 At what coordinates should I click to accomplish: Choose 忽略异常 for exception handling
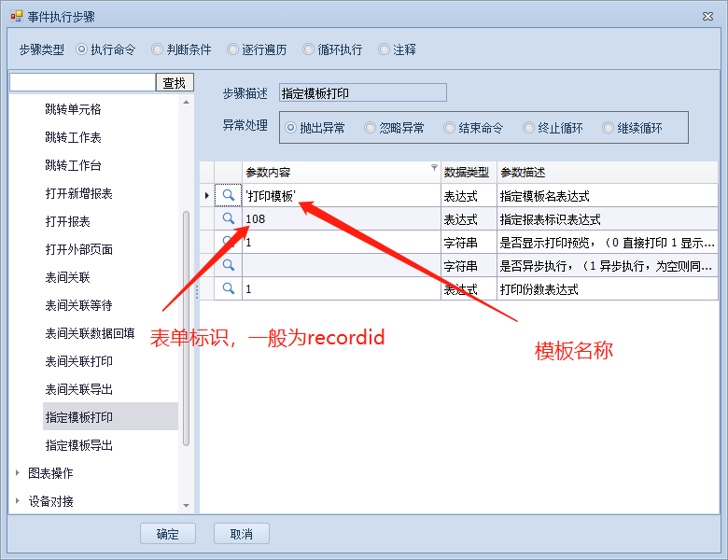pos(371,128)
